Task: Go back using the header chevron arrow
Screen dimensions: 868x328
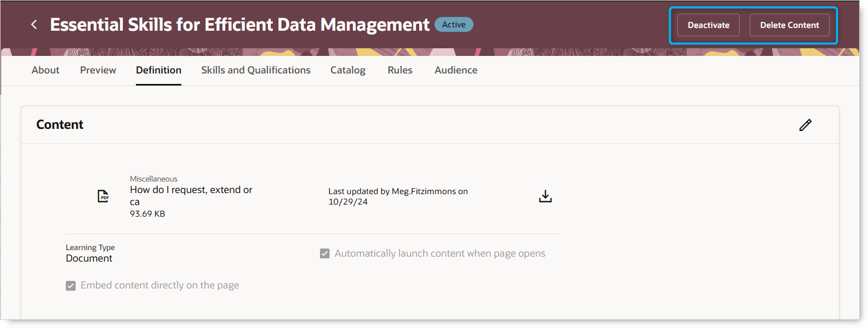Action: 34,25
